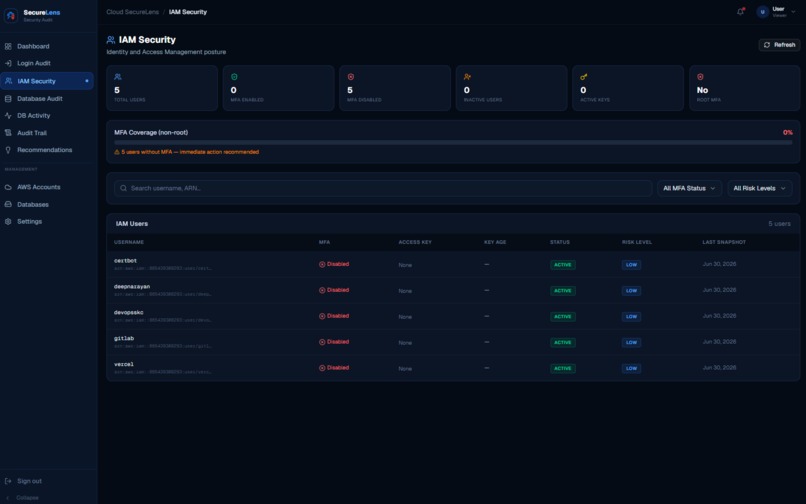Click the user avatar circle

(762, 12)
